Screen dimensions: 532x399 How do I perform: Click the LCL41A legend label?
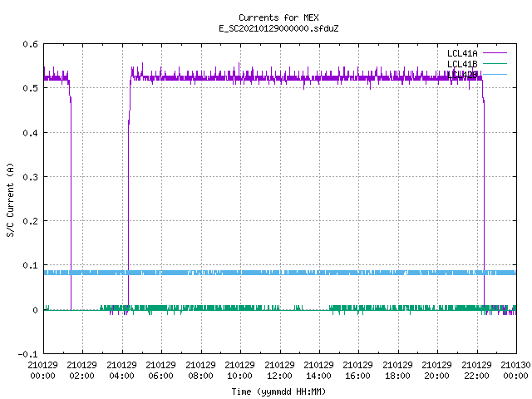point(462,53)
